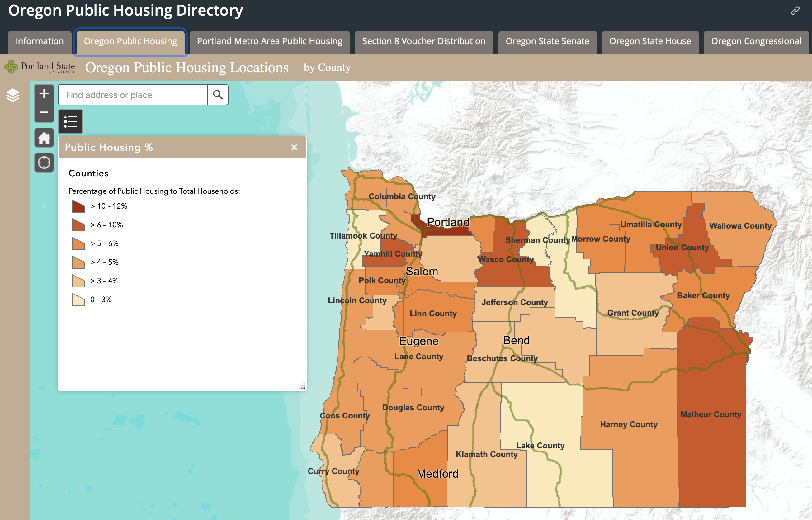The width and height of the screenshot is (812, 520).
Task: Click the share link icon at top right
Action: click(x=795, y=11)
